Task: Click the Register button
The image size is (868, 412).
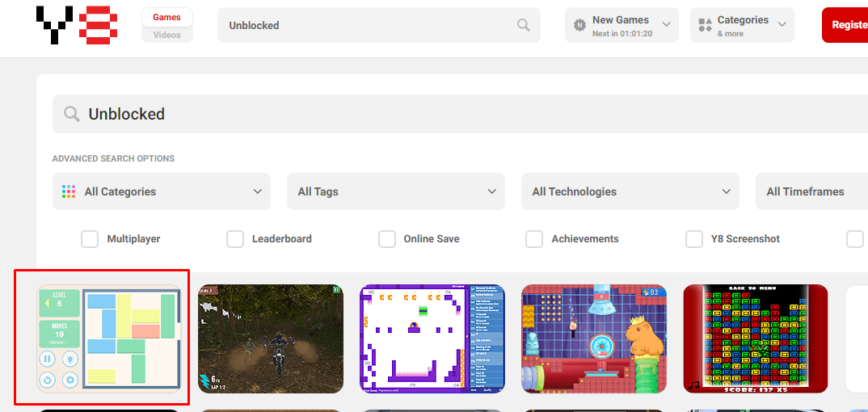Action: (845, 25)
